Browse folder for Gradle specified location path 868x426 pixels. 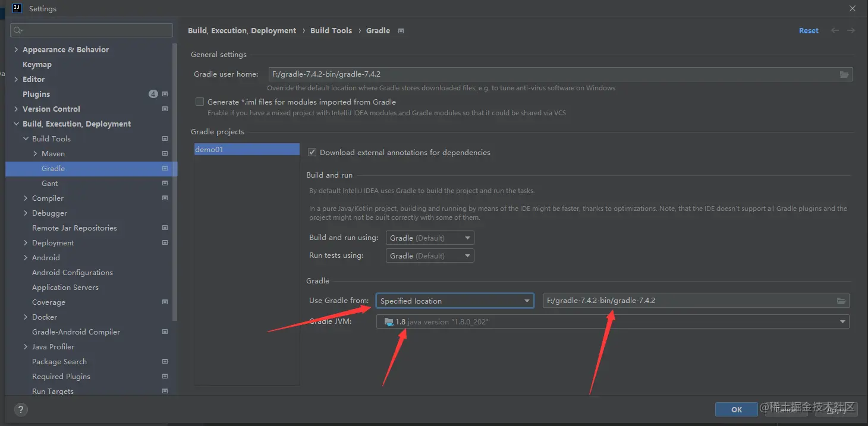(841, 301)
